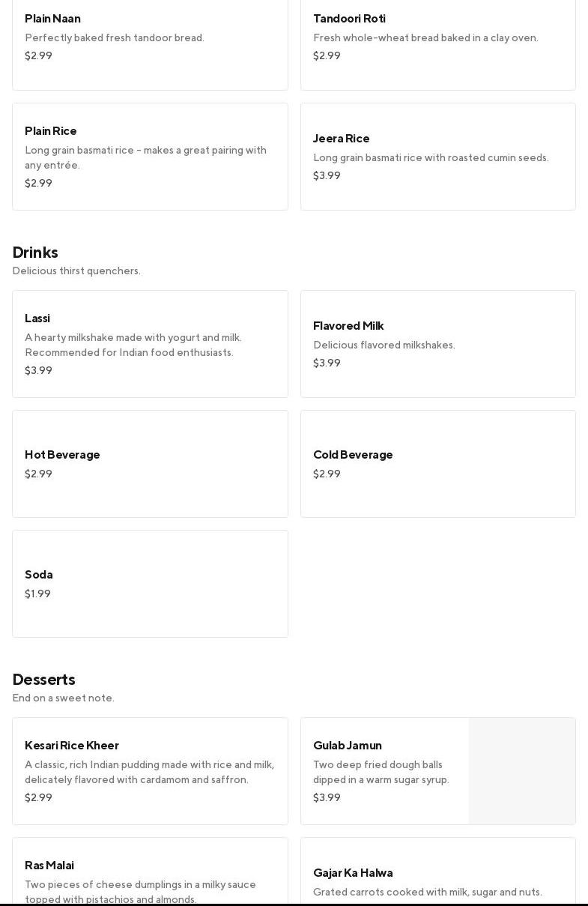Open the Kesari Rice Kheer dessert
The height and width of the screenshot is (906, 588).
(150, 771)
